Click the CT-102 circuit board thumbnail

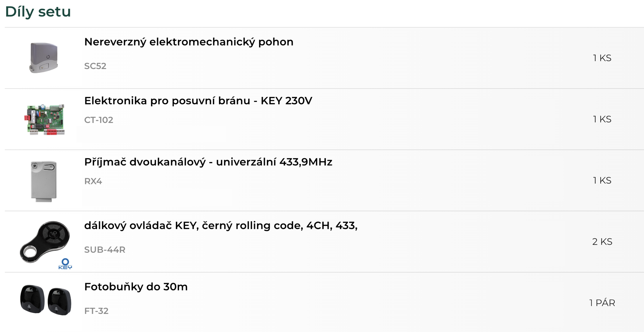pyautogui.click(x=45, y=119)
